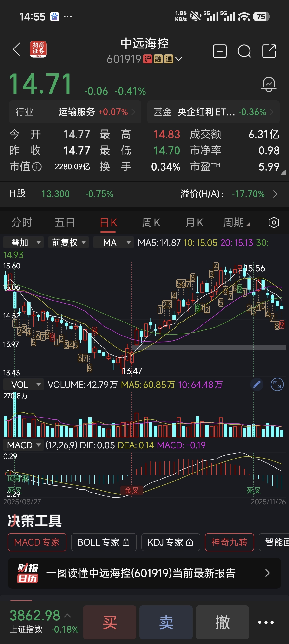Tap the 金叉 marker on MACD chart
The width and height of the screenshot is (289, 644).
[x=132, y=490]
